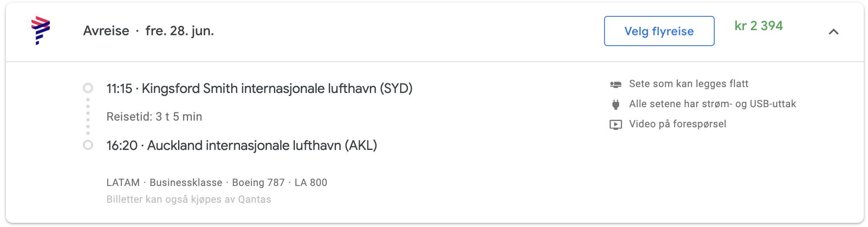Screen dimensions: 868x227
Task: Click the Sete som kan legges flatt label
Action: 688,84
